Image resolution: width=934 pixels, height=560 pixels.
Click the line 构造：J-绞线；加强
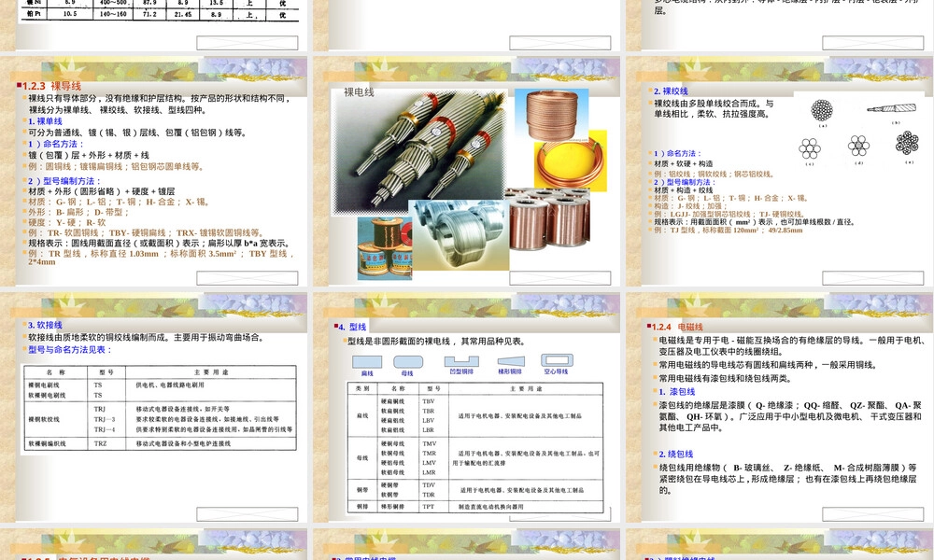pyautogui.click(x=691, y=206)
